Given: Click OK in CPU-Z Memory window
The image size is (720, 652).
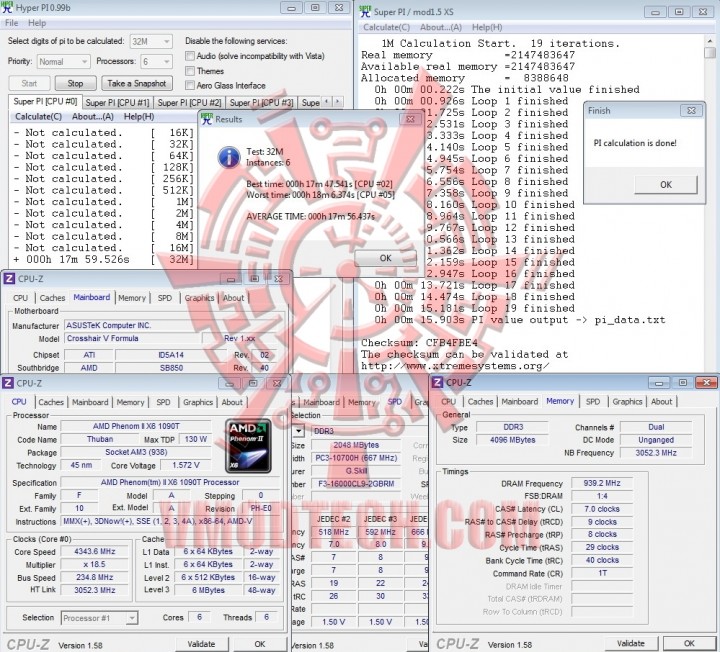Looking at the screenshot, I should [x=689, y=643].
